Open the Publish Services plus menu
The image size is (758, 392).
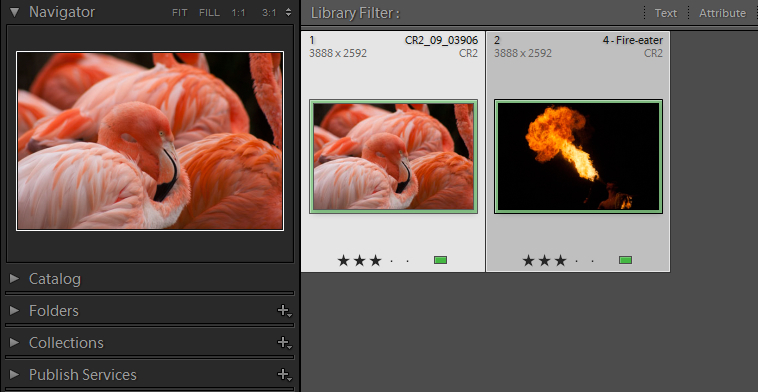click(284, 375)
